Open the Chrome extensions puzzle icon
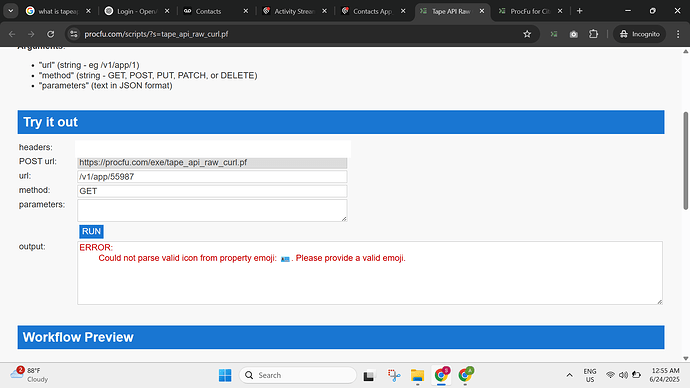This screenshot has width=690, height=388. pyautogui.click(x=593, y=34)
